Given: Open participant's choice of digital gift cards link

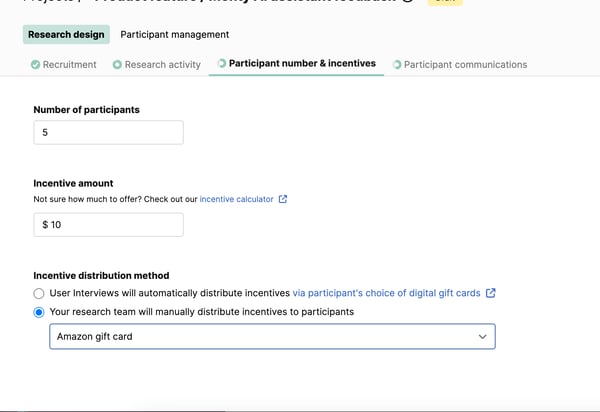Looking at the screenshot, I should click(386, 293).
